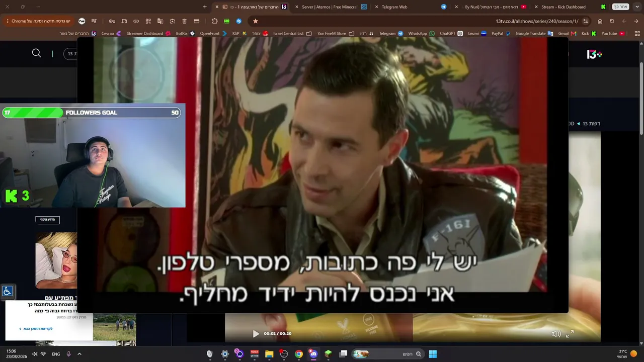Image resolution: width=644 pixels, height=362 pixels.
Task: Open the Yair profile avatar
Action: tap(82, 21)
